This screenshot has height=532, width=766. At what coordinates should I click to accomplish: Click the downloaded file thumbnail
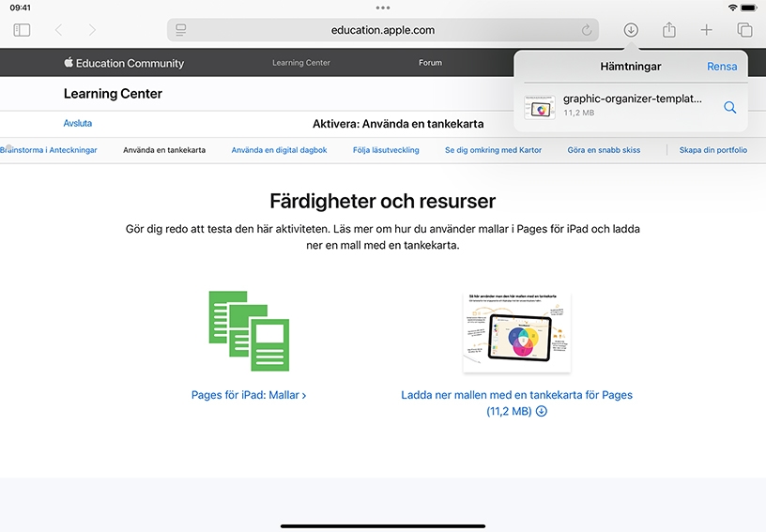pos(540,107)
